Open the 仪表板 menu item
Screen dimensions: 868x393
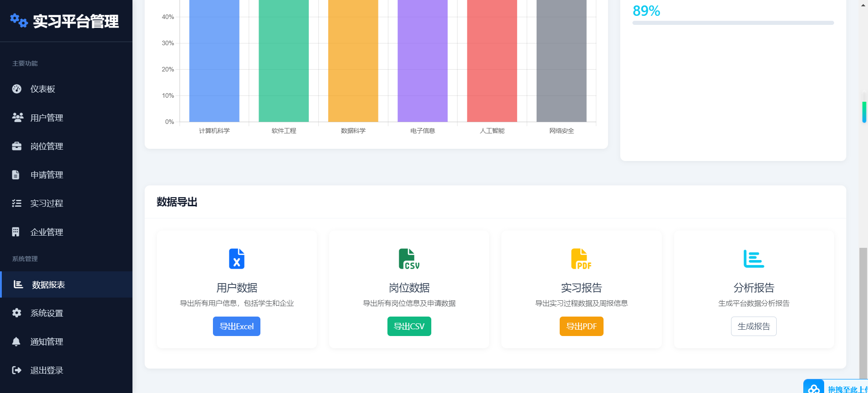(x=66, y=89)
